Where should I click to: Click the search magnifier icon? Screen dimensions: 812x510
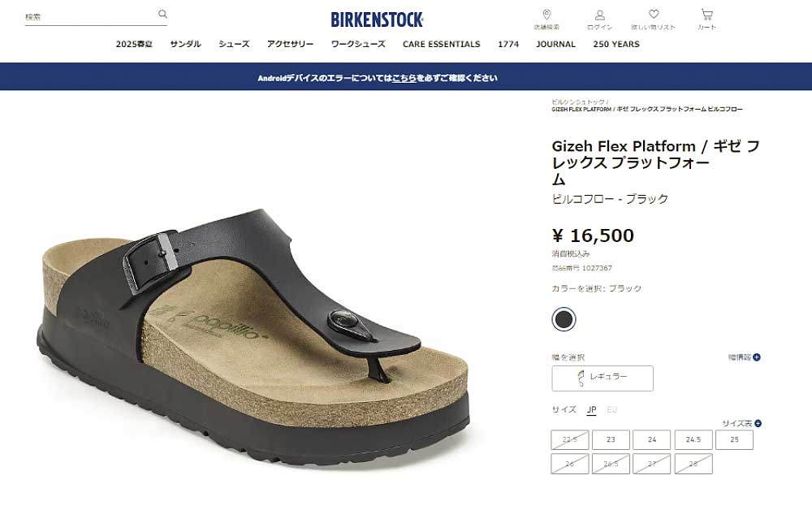coord(162,14)
